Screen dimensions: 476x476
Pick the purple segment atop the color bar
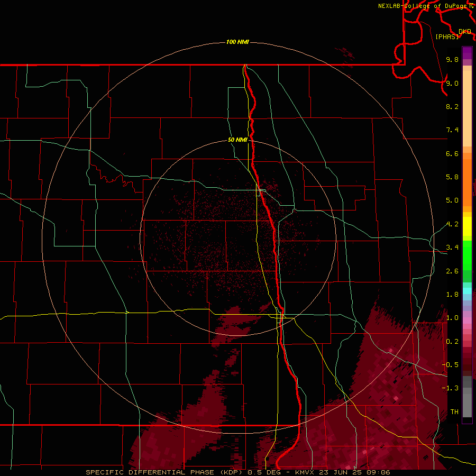click(x=467, y=53)
